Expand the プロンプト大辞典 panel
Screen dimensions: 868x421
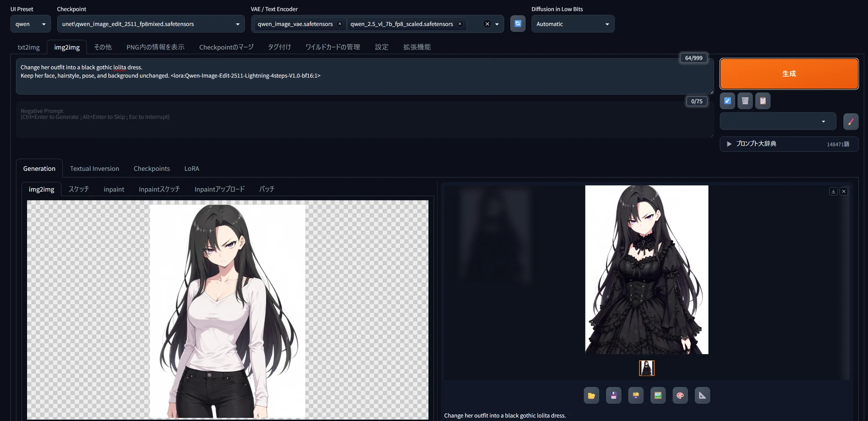click(x=789, y=144)
